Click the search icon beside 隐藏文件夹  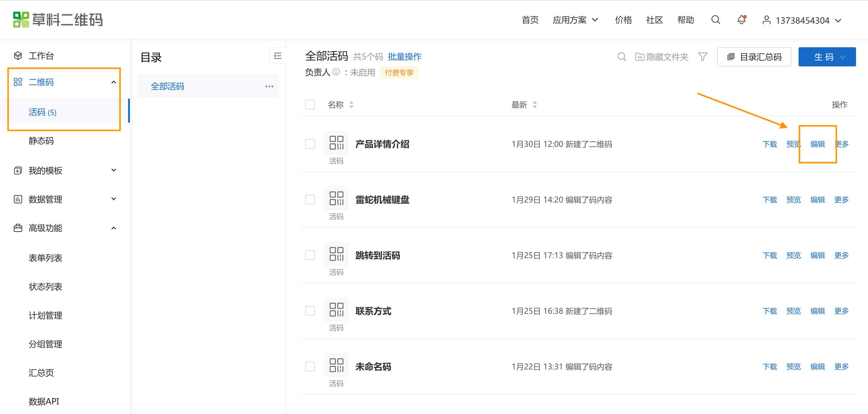click(622, 57)
